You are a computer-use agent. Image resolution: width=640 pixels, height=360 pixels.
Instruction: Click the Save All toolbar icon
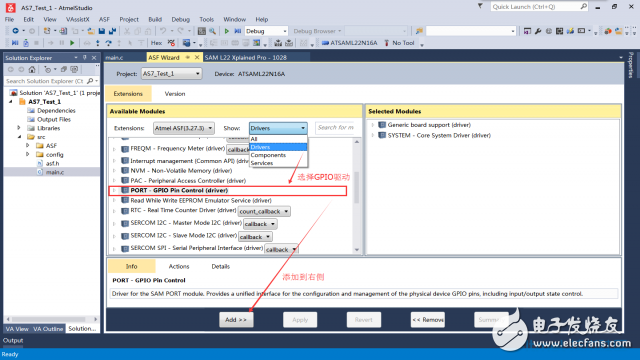112,31
